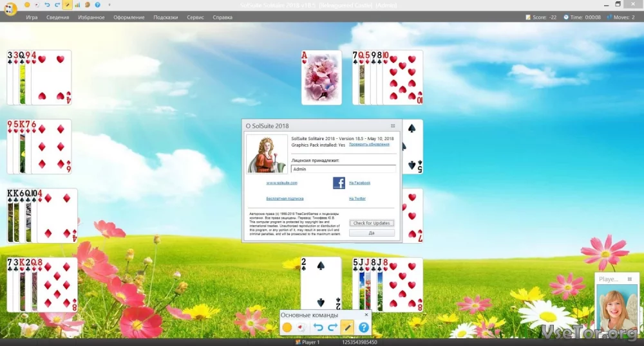Toggle the highlighted wand tool in floating panel
The image size is (644, 346).
348,328
